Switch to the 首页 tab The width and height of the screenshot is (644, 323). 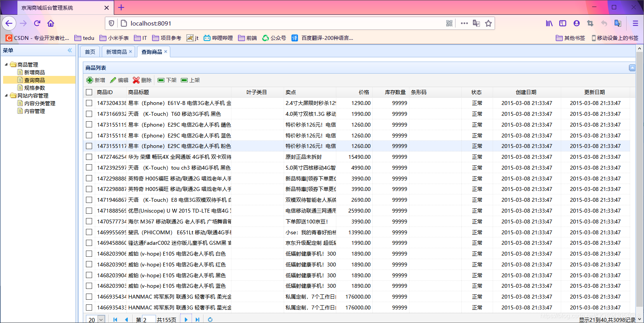pos(90,52)
